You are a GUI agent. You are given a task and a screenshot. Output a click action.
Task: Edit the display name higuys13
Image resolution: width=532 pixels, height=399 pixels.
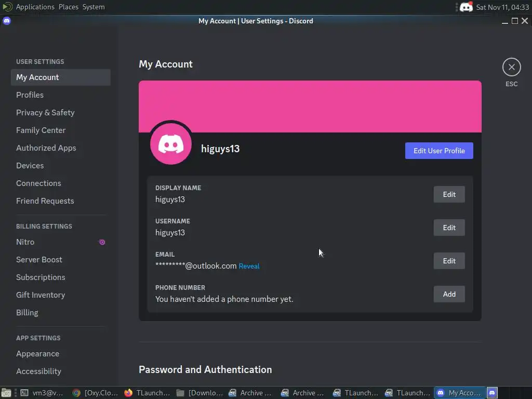pyautogui.click(x=449, y=194)
